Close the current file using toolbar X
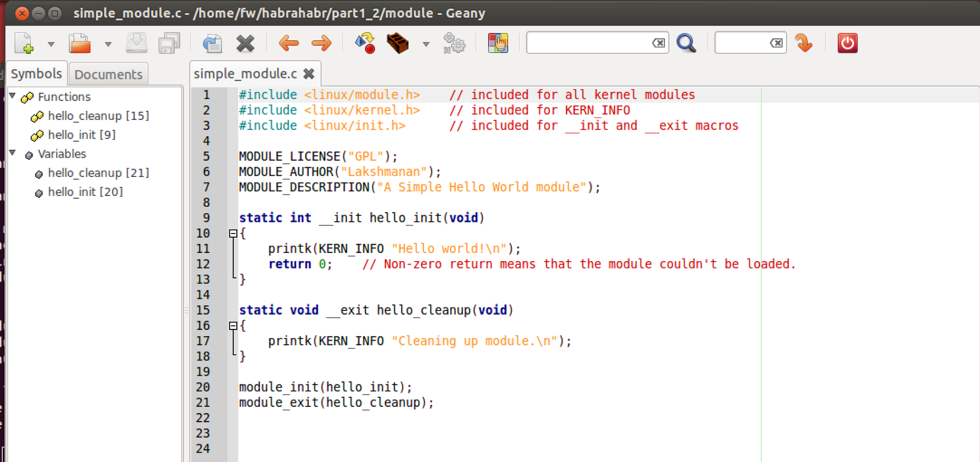 [x=246, y=43]
